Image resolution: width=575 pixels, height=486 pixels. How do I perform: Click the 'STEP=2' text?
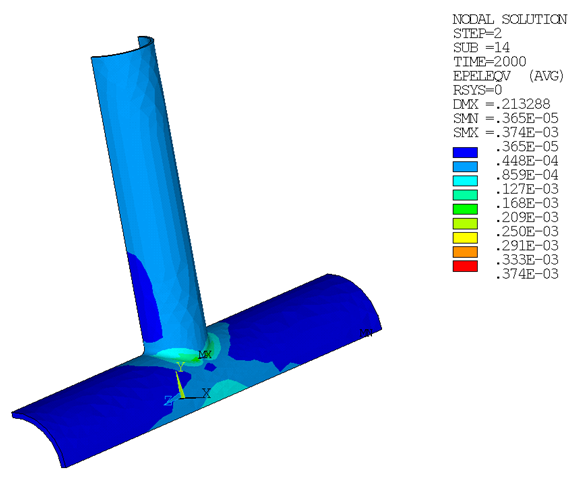pos(477,33)
